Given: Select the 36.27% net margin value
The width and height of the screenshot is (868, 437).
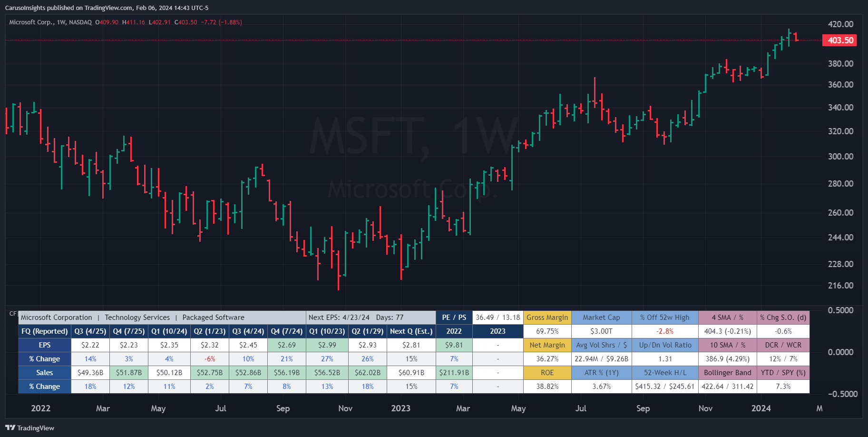Looking at the screenshot, I should coord(547,359).
